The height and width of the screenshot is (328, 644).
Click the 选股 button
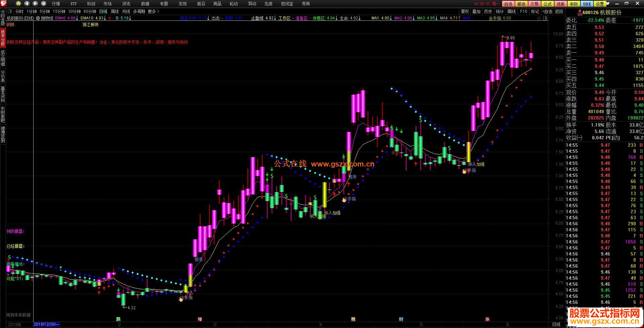tap(560, 4)
